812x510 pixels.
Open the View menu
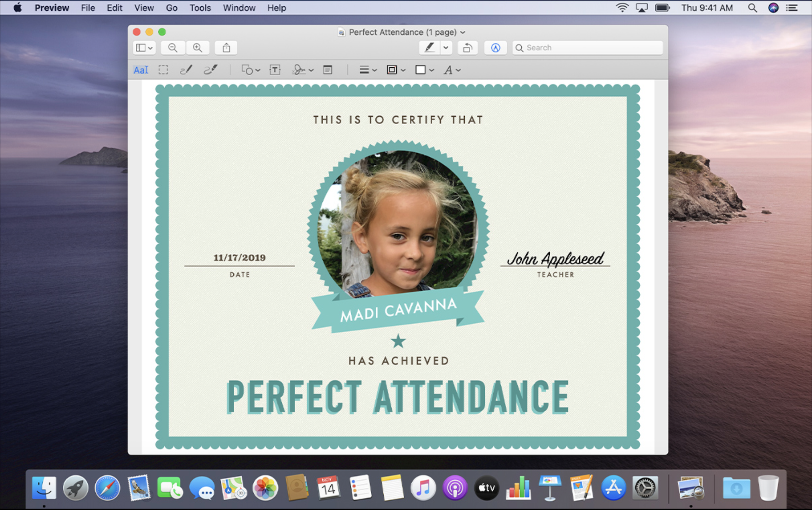[x=144, y=8]
